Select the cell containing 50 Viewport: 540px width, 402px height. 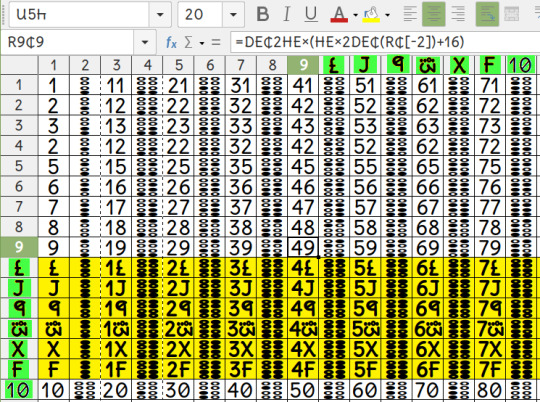[x=303, y=390]
